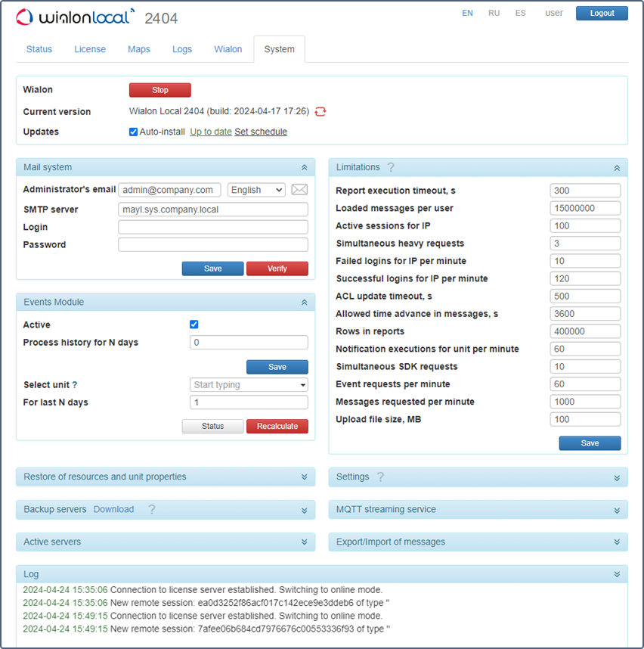Image resolution: width=644 pixels, height=649 pixels.
Task: Select the System tab
Action: pos(280,49)
